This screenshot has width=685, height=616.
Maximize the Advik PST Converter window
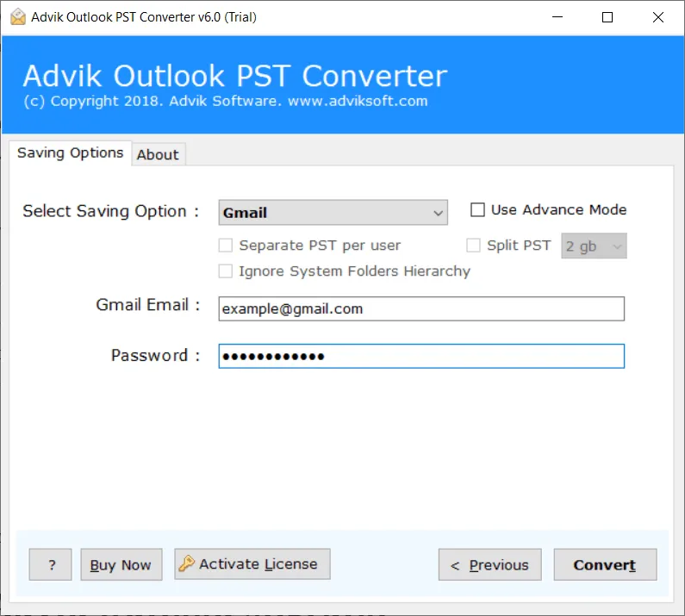pos(607,17)
